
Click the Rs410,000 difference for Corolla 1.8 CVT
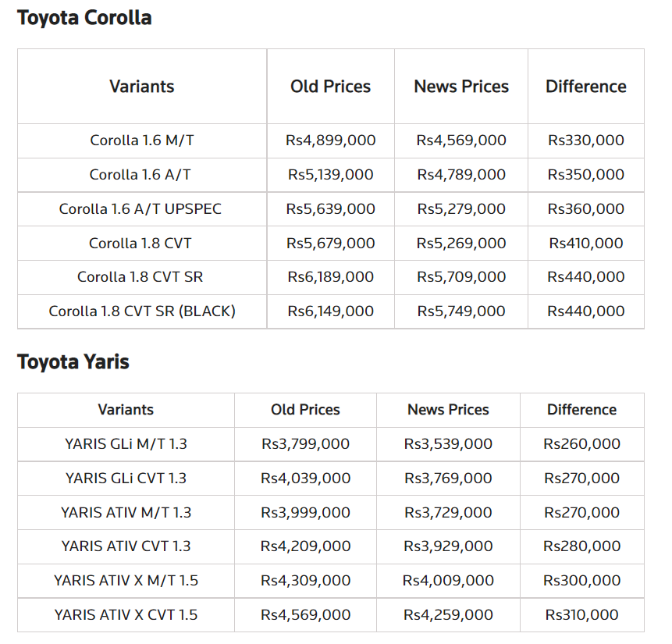586,244
